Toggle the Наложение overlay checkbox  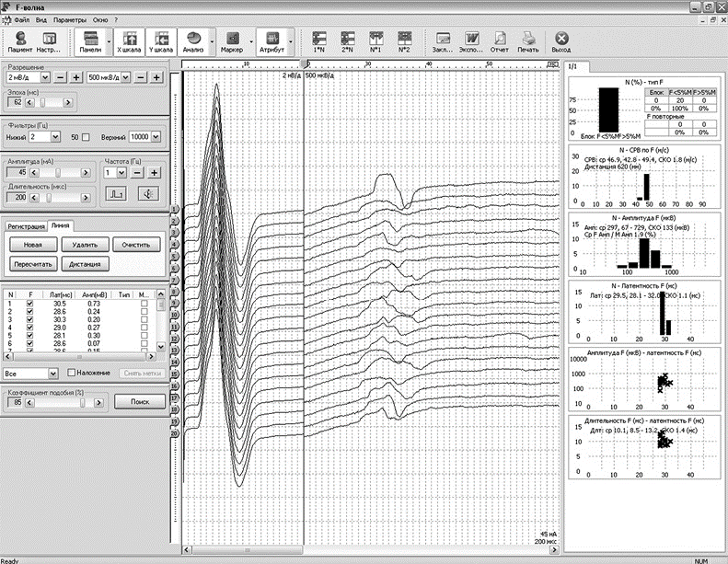tap(71, 373)
